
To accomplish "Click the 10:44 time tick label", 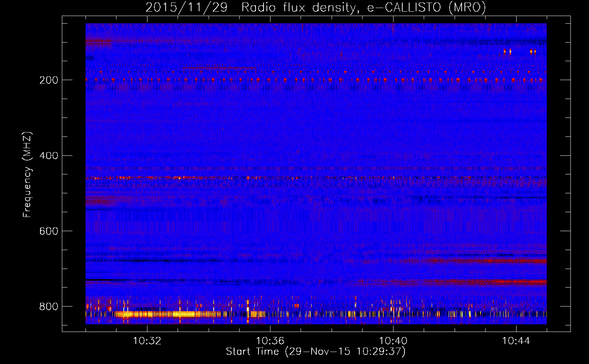I will 516,341.
